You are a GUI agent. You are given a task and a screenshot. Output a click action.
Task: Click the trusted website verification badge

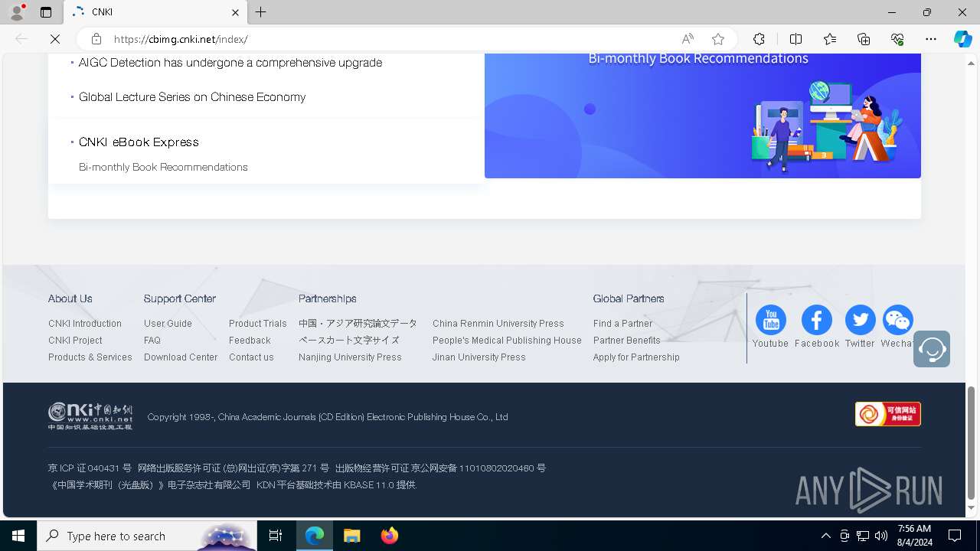coord(887,414)
